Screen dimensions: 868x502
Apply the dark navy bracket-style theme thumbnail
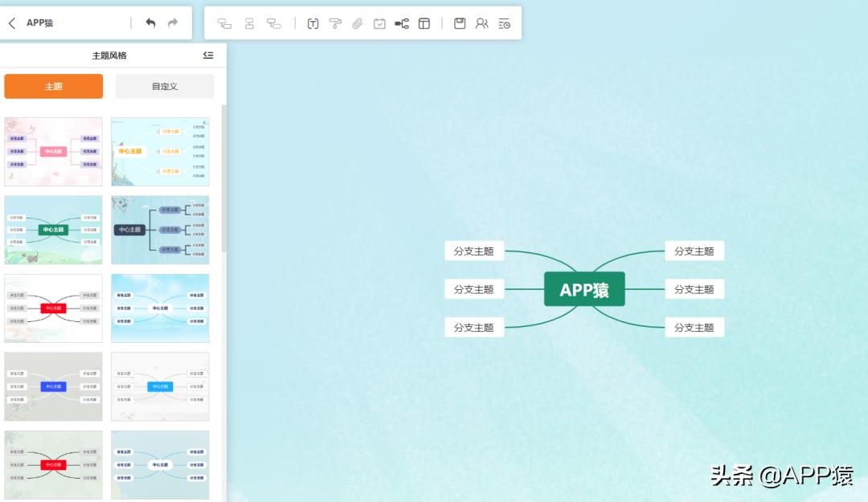pyautogui.click(x=160, y=230)
